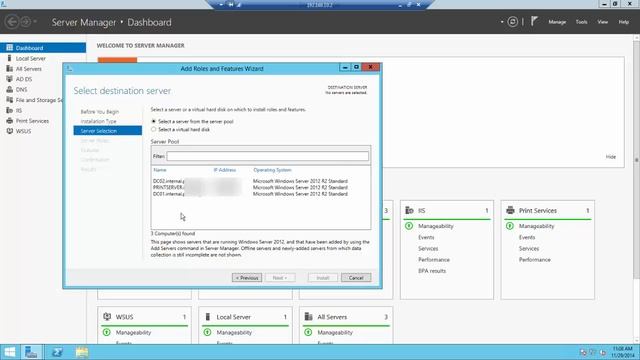The height and width of the screenshot is (360, 640).
Task: Select Dashboard in the left sidebar
Action: tap(43, 48)
